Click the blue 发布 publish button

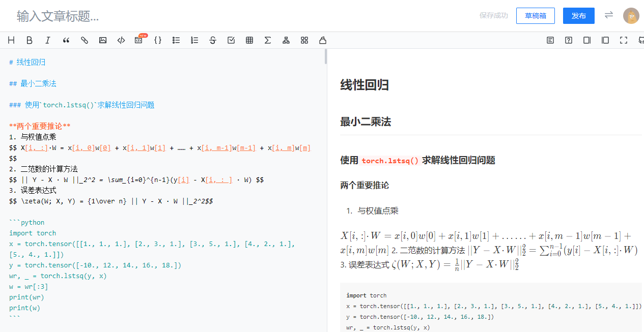point(579,16)
